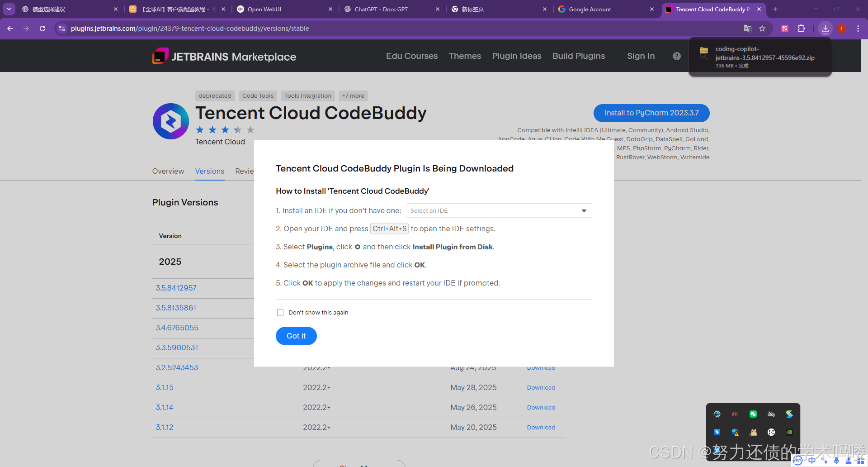868x467 pixels.
Task: Click the OneDrive tray icon
Action: pos(771,414)
